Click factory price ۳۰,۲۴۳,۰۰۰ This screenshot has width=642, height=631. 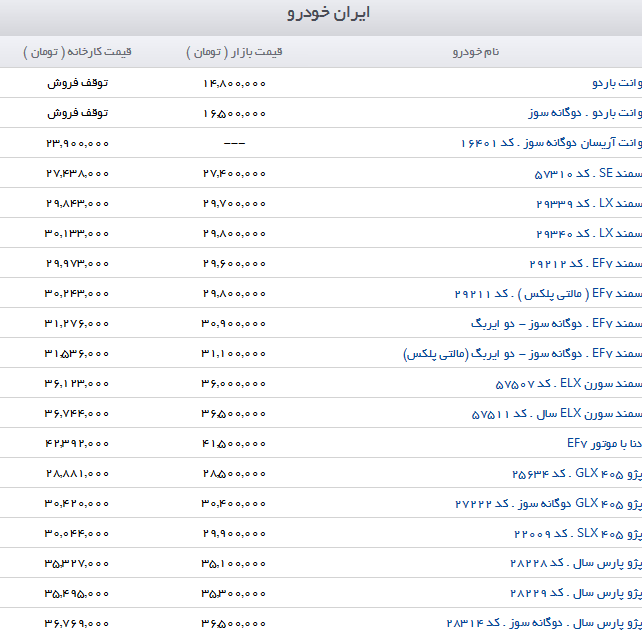tap(77, 294)
